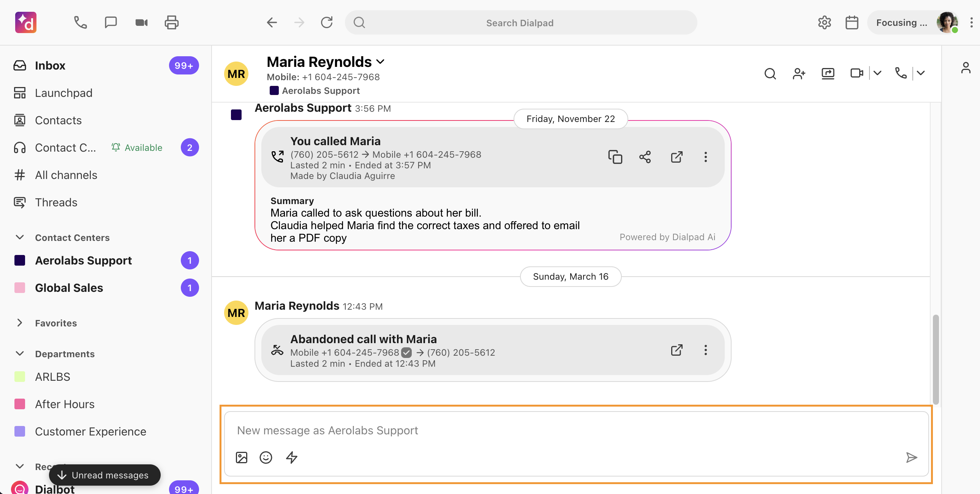The image size is (980, 494).
Task: Open Threads in the sidebar
Action: point(106,203)
